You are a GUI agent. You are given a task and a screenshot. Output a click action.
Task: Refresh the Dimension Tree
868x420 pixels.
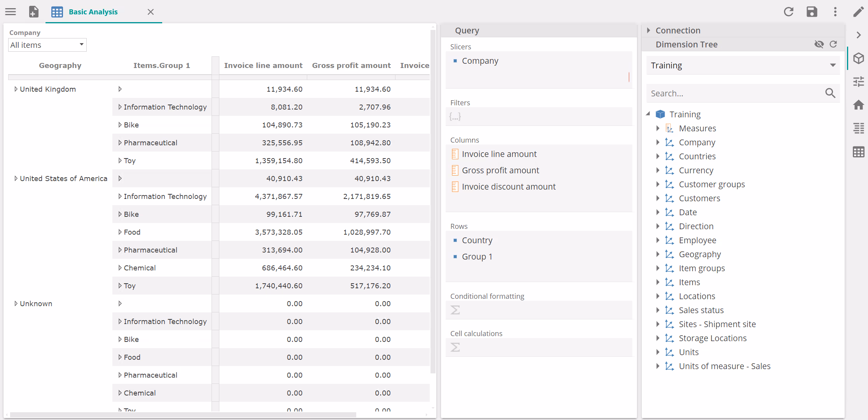point(833,44)
